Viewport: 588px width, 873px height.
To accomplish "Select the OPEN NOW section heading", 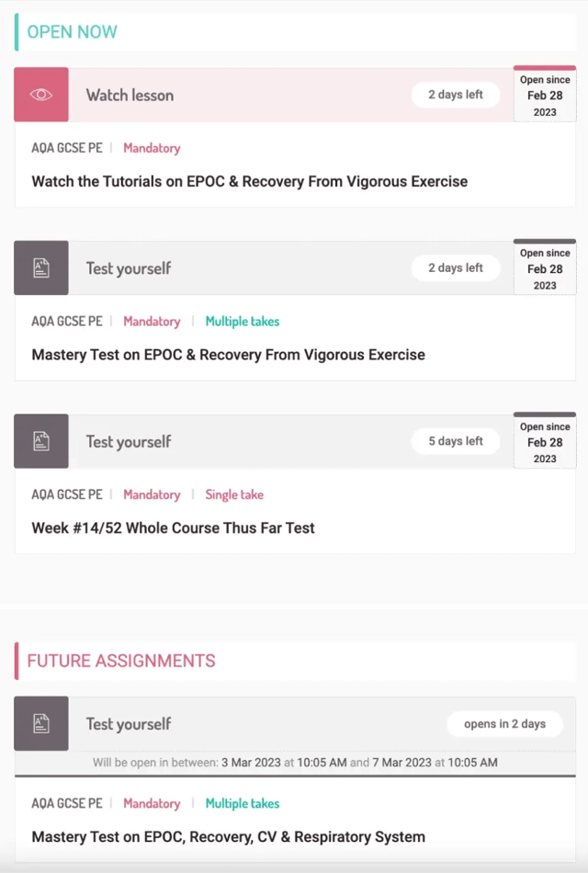I will (72, 32).
